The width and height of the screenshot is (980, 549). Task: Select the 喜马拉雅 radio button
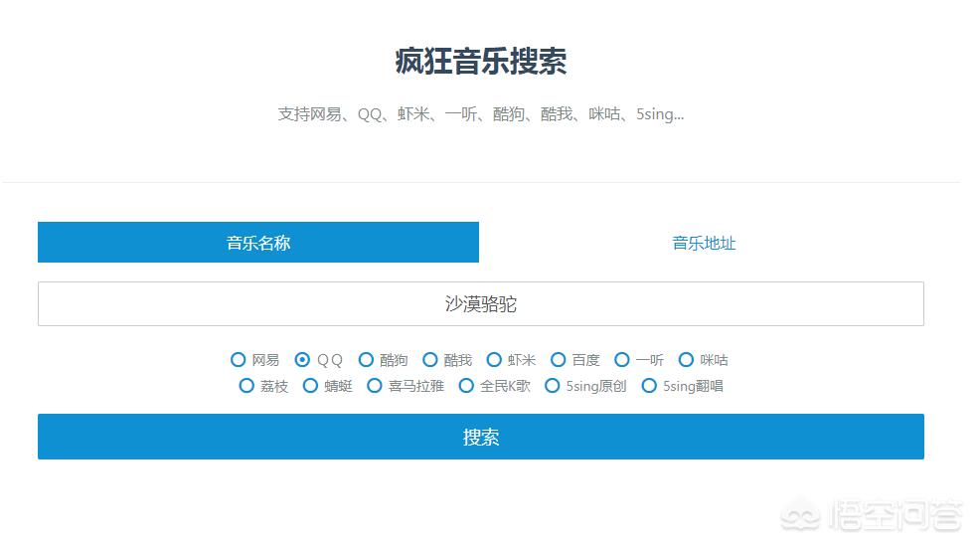(x=375, y=386)
